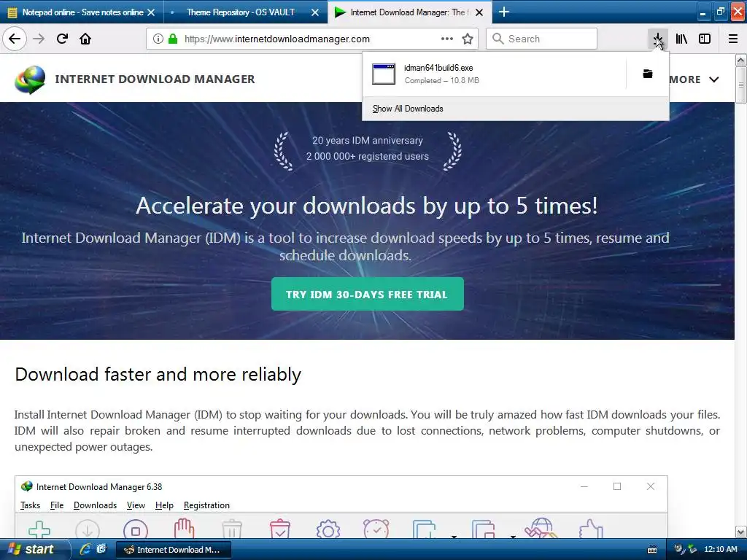
Task: Click the Firefox downloads toolbar button
Action: (658, 39)
